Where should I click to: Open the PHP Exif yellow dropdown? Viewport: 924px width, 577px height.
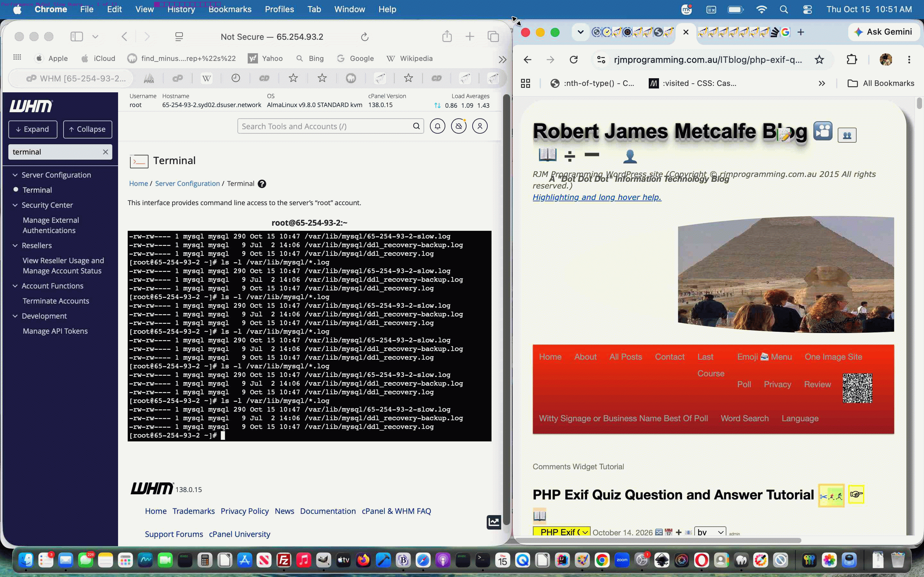[562, 531]
